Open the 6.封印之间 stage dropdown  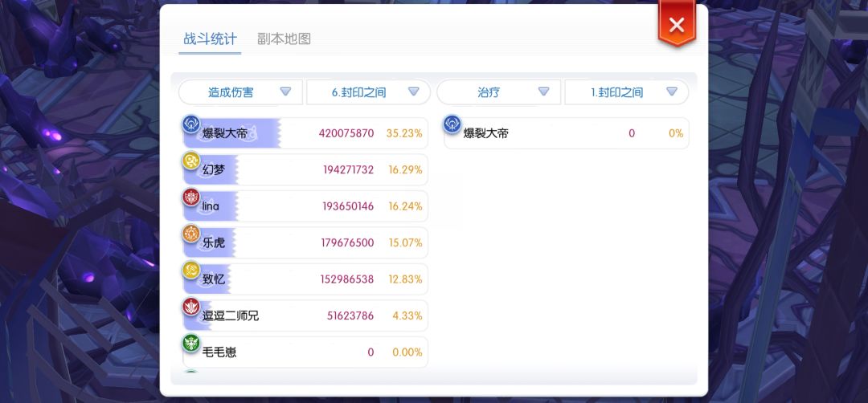tap(368, 92)
